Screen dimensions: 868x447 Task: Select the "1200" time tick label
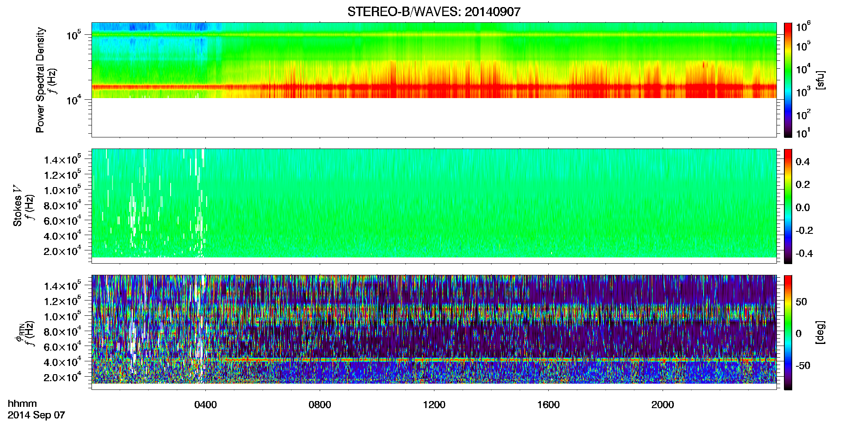(434, 405)
